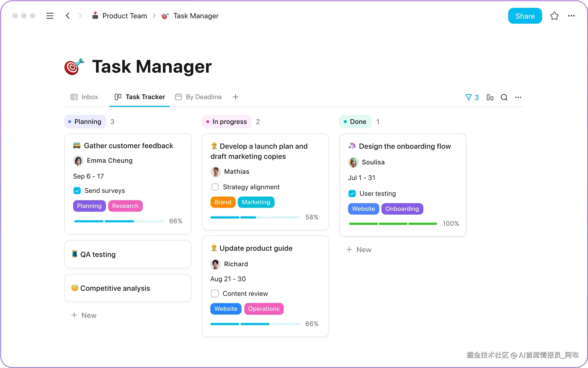This screenshot has height=368, width=588.
Task: Switch to the By Deadline tab
Action: pyautogui.click(x=198, y=97)
